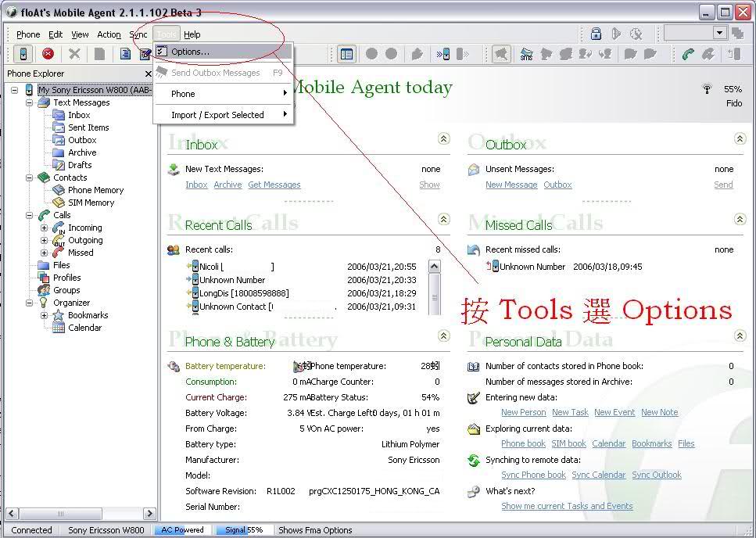This screenshot has width=756, height=538.
Task: Click the Calendar icon in Organizer tree
Action: pos(59,328)
